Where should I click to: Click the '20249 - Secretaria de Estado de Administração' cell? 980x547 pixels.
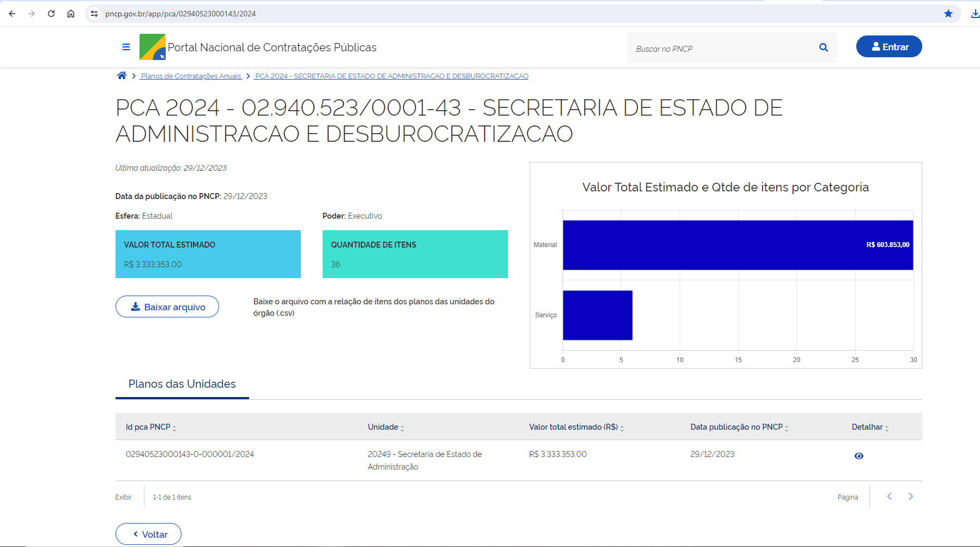(425, 460)
